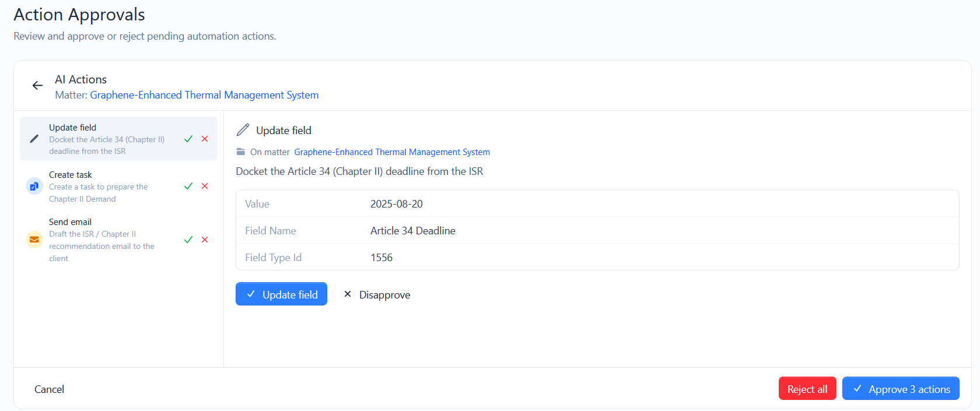
Task: Click Cancel at the bottom left
Action: (x=49, y=389)
